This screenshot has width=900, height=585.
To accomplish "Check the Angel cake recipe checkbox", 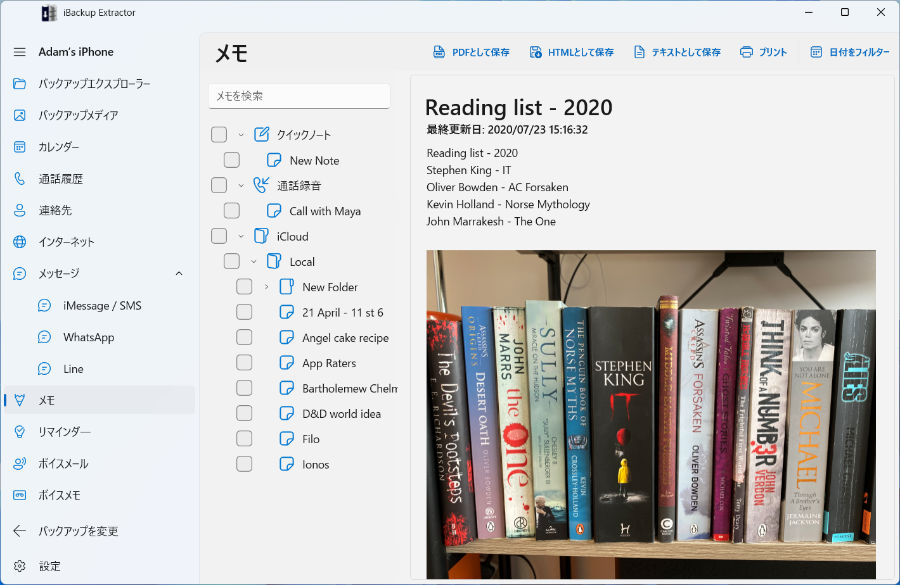I will [245, 337].
